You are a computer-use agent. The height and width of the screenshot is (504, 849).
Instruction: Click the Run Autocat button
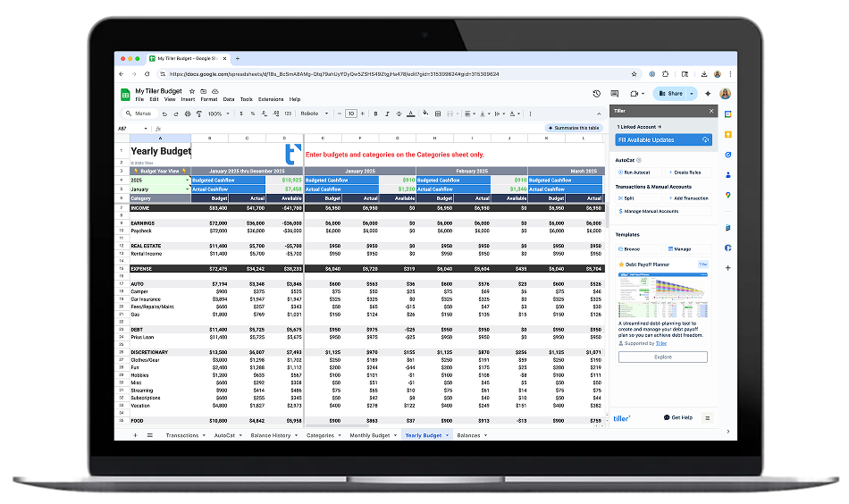(x=638, y=172)
